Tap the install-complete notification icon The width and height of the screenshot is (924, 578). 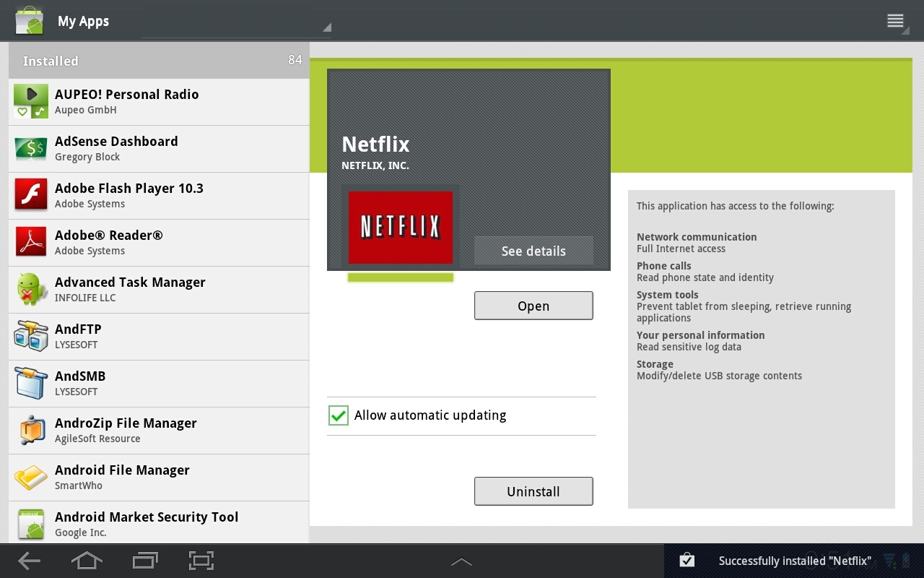click(687, 560)
